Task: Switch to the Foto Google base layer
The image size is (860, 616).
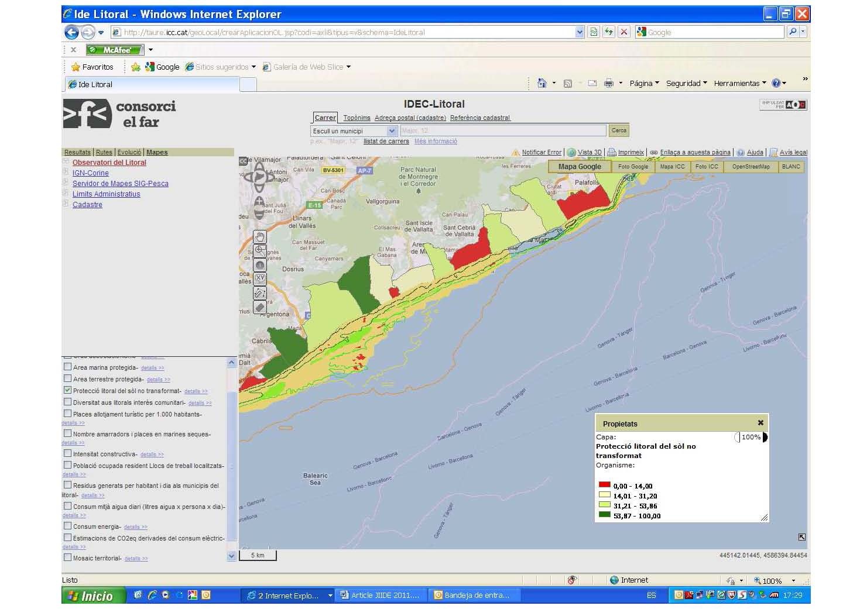Action: (x=633, y=167)
